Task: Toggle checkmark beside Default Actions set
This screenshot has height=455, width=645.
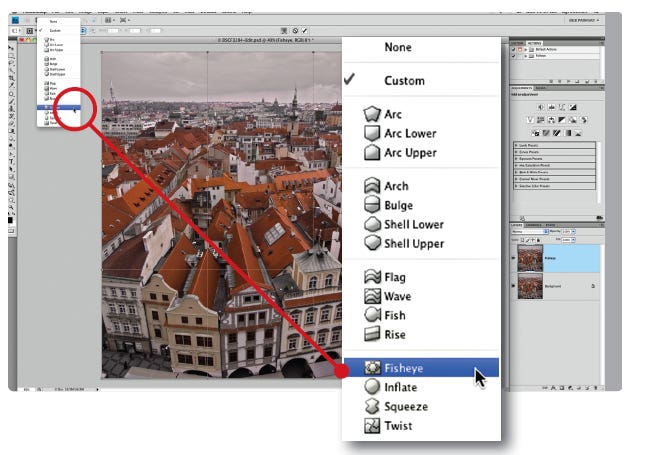Action: point(514,49)
